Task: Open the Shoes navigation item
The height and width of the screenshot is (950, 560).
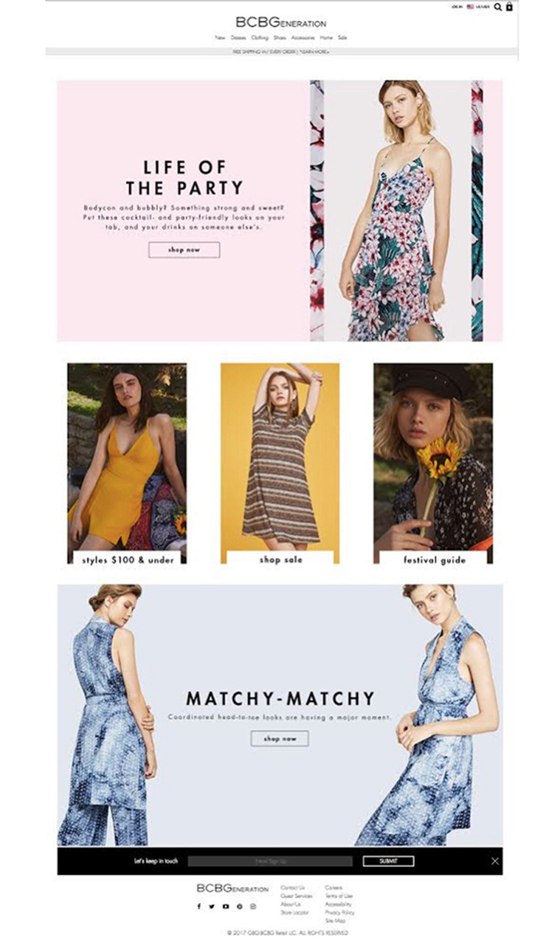Action: [x=280, y=37]
